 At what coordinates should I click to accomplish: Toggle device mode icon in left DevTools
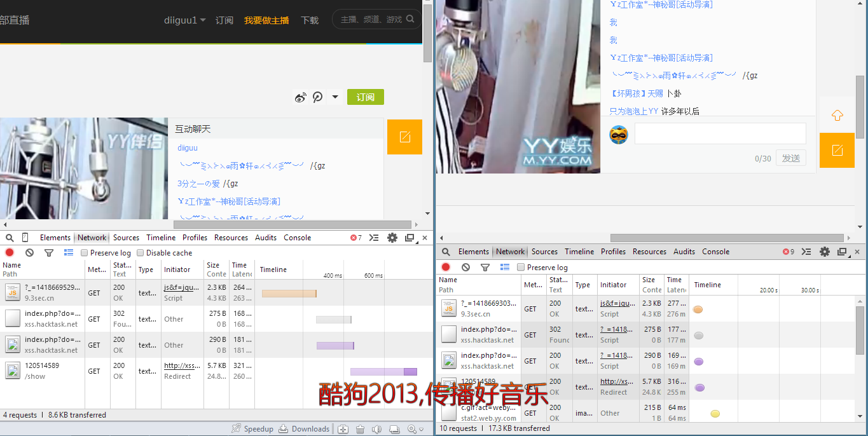point(25,238)
